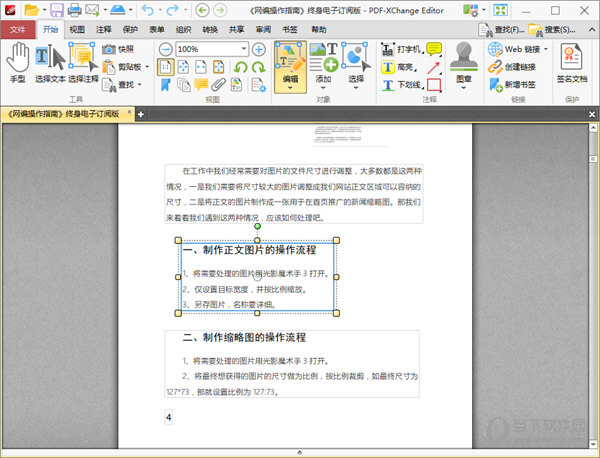Click the zoom in plus button
The image size is (600, 458).
coord(258,48)
